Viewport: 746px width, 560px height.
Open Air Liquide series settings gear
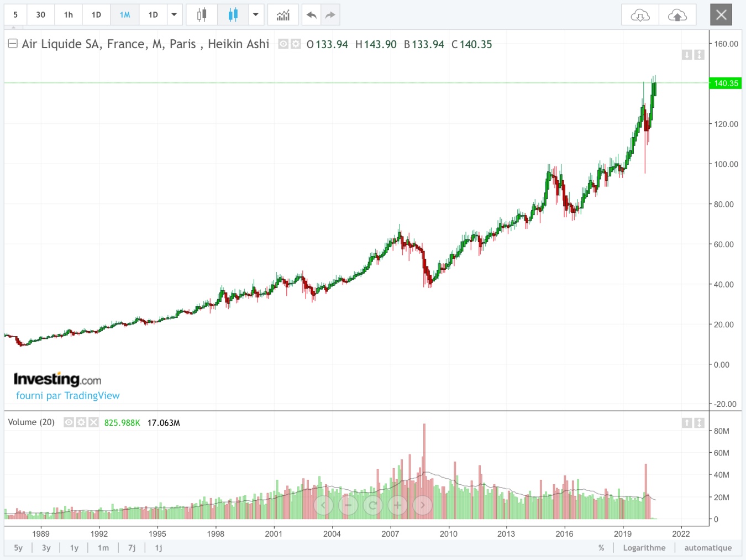[x=296, y=44]
